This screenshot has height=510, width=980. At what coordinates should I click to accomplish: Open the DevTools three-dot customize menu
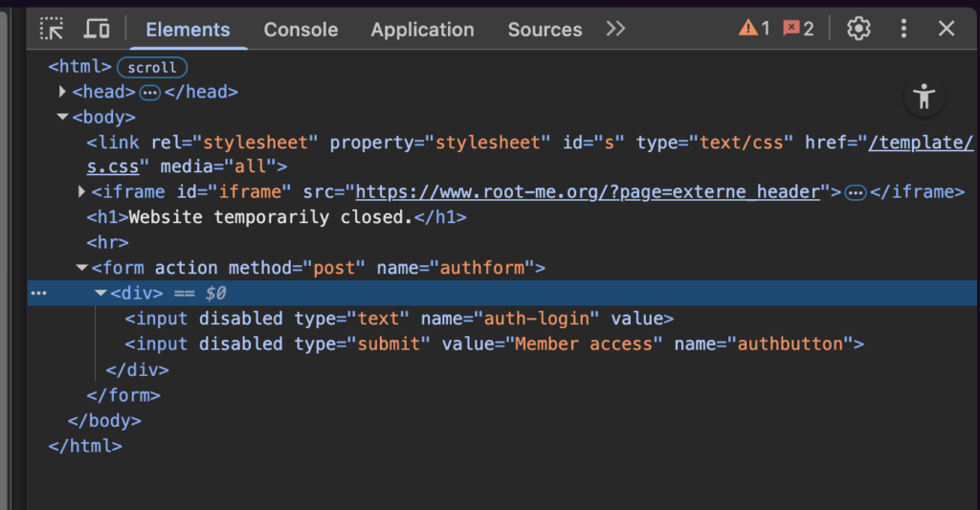[903, 29]
